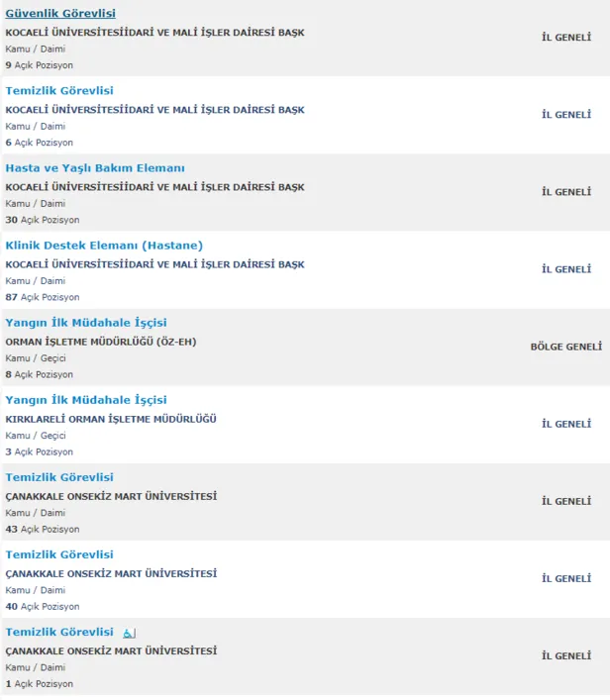Click İL GENELİ in Kırklareli Orman row
Viewport: 610px width, 700px height.
pyautogui.click(x=565, y=424)
